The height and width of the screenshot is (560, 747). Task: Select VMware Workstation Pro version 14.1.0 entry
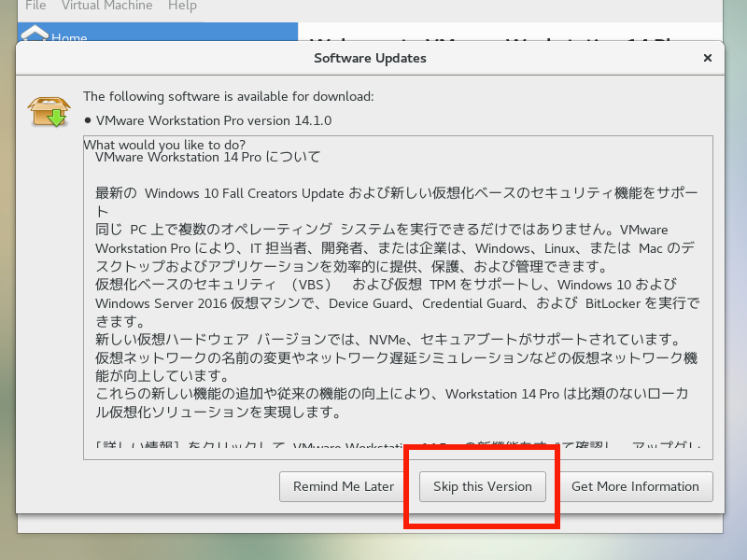click(213, 120)
